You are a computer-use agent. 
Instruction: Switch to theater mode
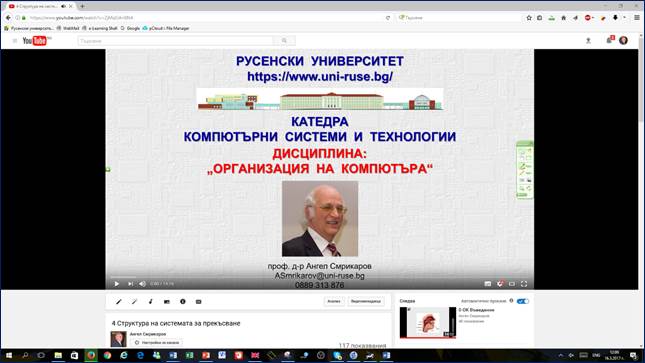click(x=512, y=284)
